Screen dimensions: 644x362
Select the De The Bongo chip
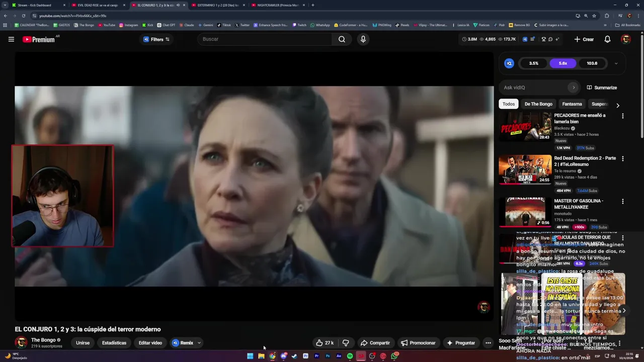click(x=538, y=104)
